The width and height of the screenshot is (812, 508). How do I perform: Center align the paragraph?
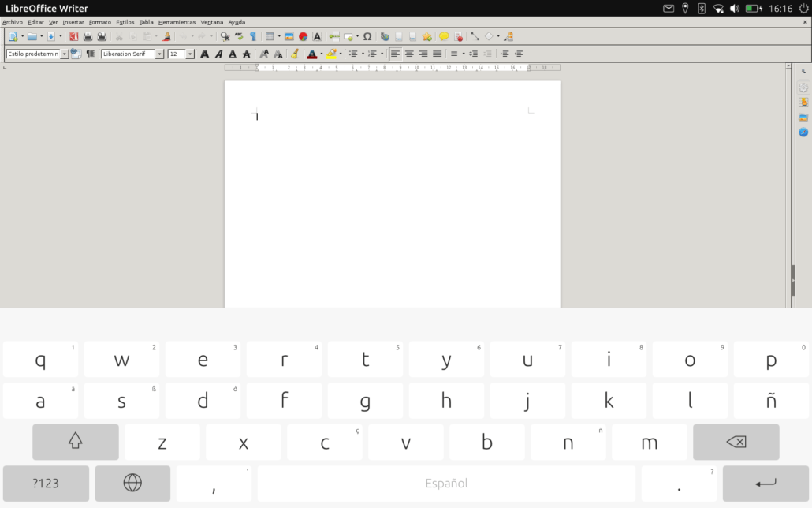[409, 54]
